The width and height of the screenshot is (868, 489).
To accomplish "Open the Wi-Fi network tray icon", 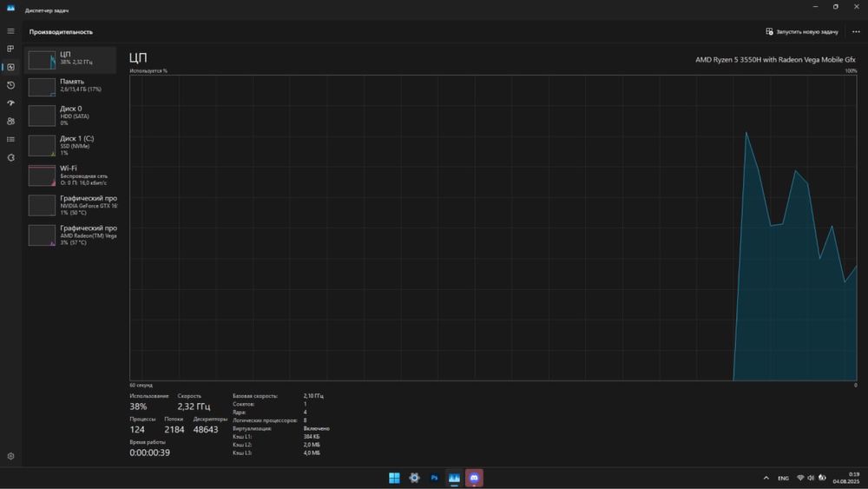I will pyautogui.click(x=800, y=478).
